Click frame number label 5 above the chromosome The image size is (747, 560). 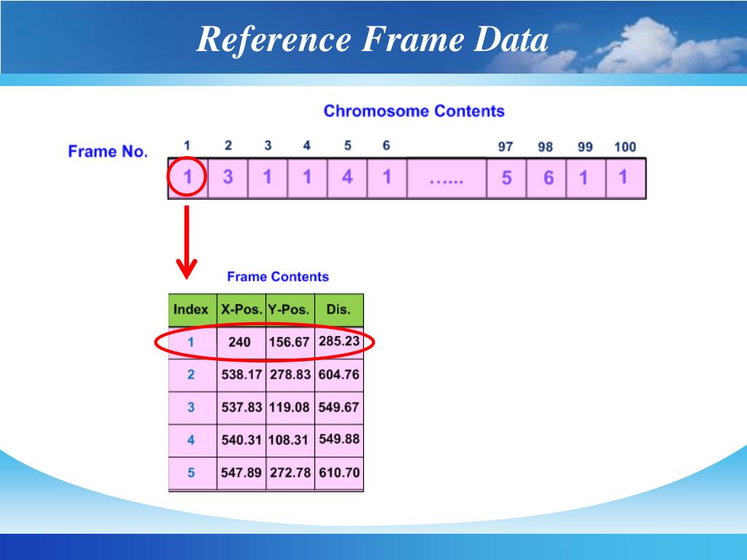[347, 145]
